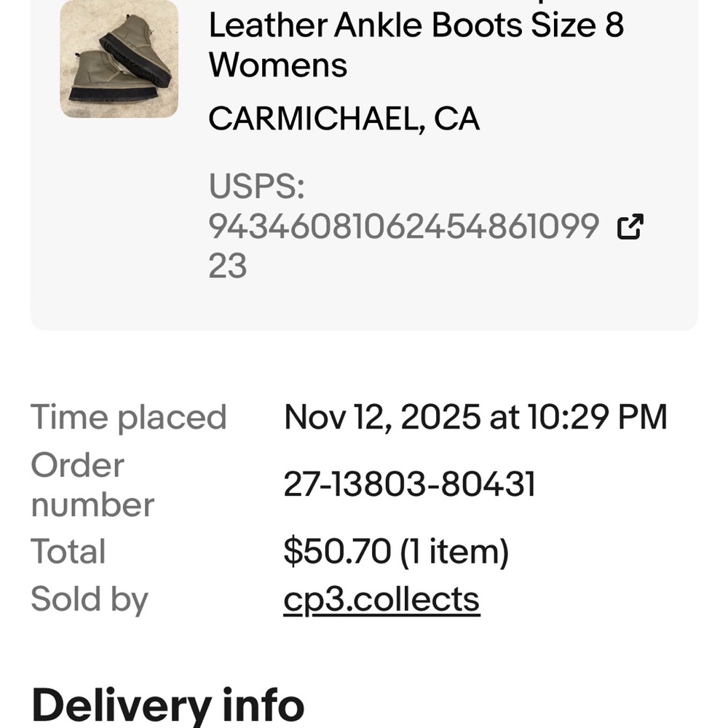Click the Total label
The image size is (728, 728).
[68, 551]
